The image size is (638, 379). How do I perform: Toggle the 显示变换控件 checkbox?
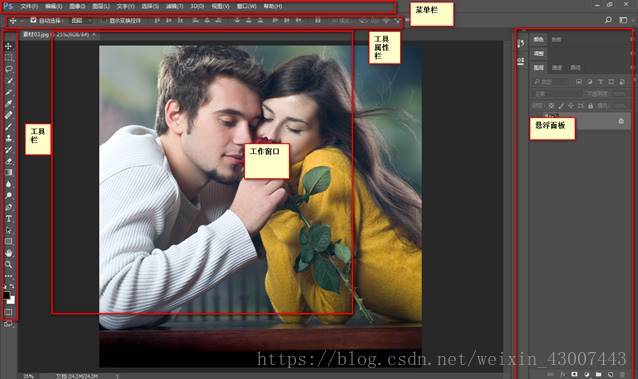click(x=104, y=20)
